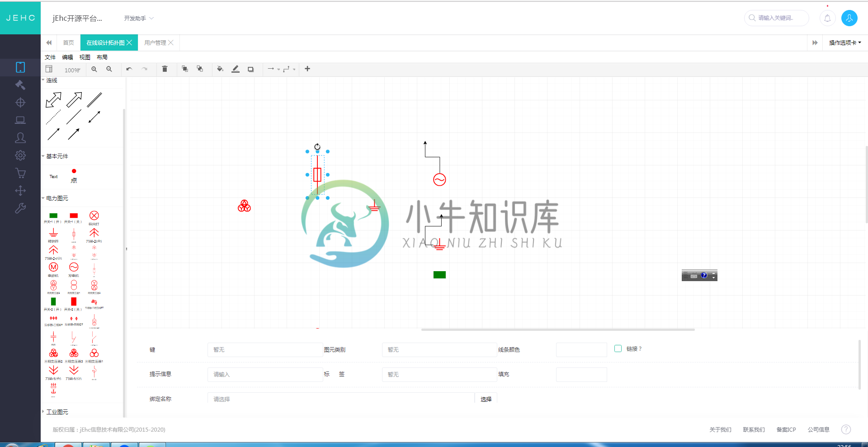868x447 pixels.
Task: Send selection to back icon
Action: click(200, 69)
